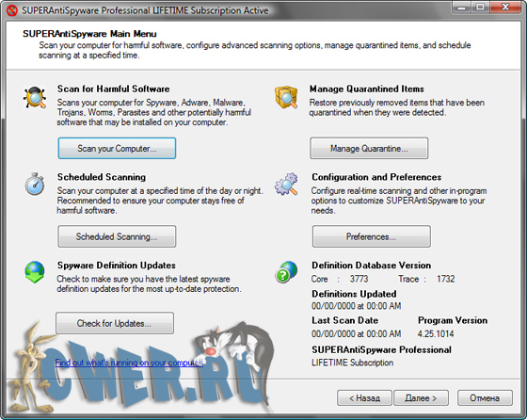Screen dimensions: 527x420
Task: Check for Updates button
Action: point(115,323)
